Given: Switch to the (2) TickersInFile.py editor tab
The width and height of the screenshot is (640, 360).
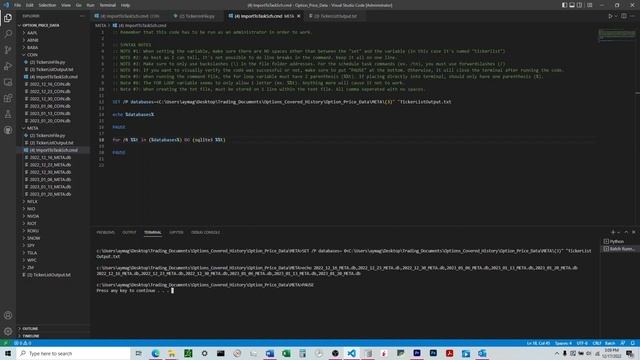Looking at the screenshot, I should (x=197, y=16).
